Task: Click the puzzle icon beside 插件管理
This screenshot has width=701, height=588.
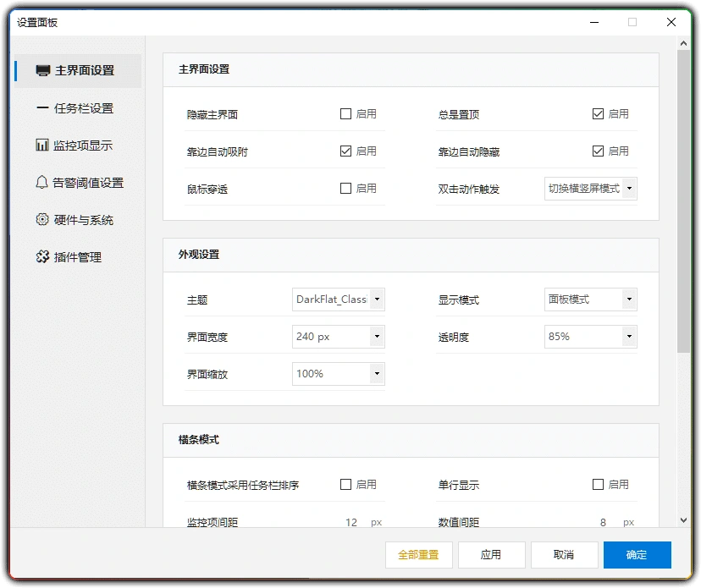Action: (42, 256)
